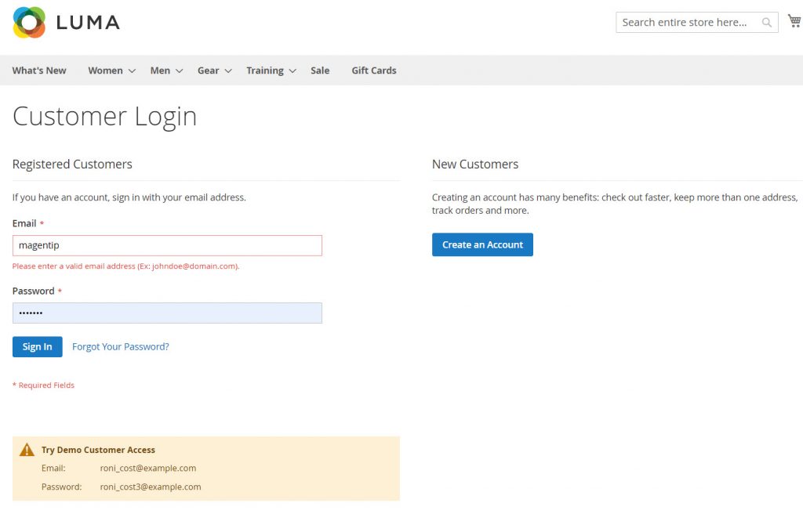Select the Sale menu item
This screenshot has width=803, height=532.
click(x=320, y=70)
